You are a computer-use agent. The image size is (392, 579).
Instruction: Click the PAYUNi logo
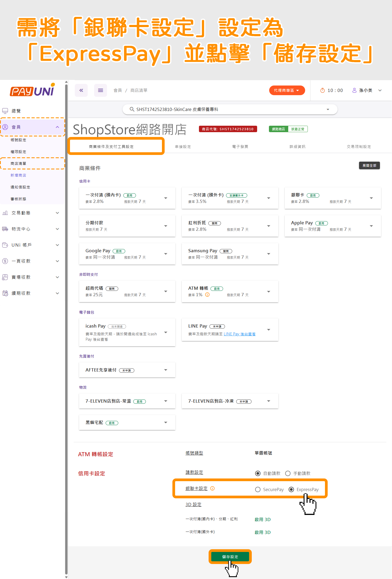click(32, 90)
